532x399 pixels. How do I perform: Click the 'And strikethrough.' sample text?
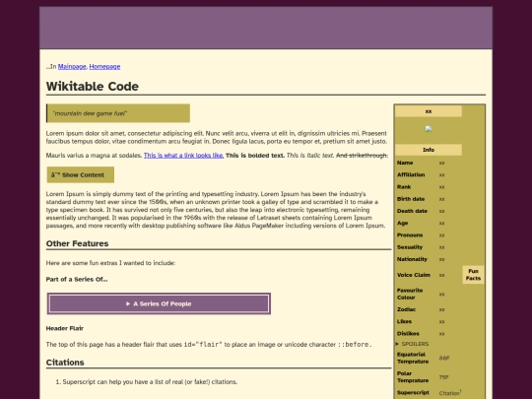coord(362,156)
